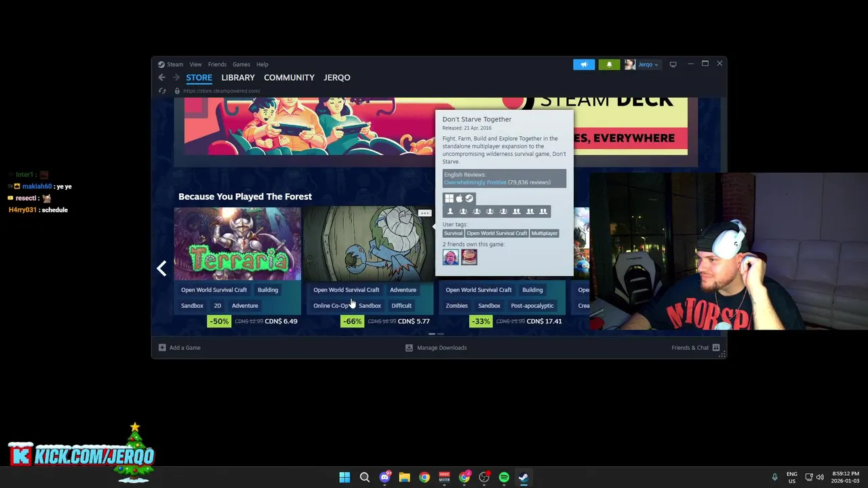Image resolution: width=868 pixels, height=488 pixels.
Task: Click the Terraria game thumbnail
Action: [x=237, y=244]
